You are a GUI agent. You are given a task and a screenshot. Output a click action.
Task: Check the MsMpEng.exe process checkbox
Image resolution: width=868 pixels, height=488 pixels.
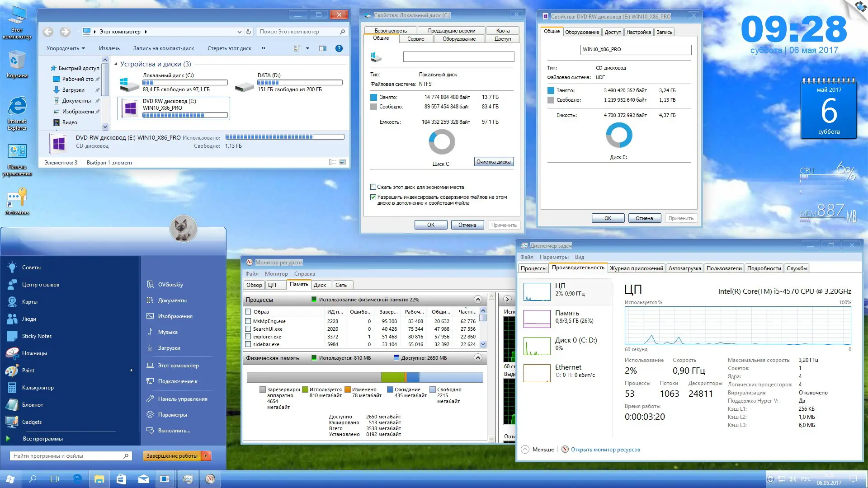tap(248, 321)
